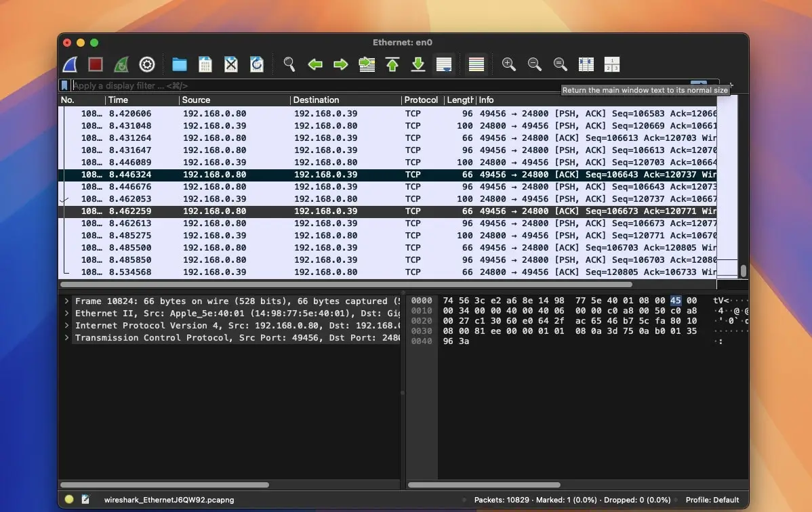
Task: Open expert information yellow circle in status bar
Action: pos(69,500)
